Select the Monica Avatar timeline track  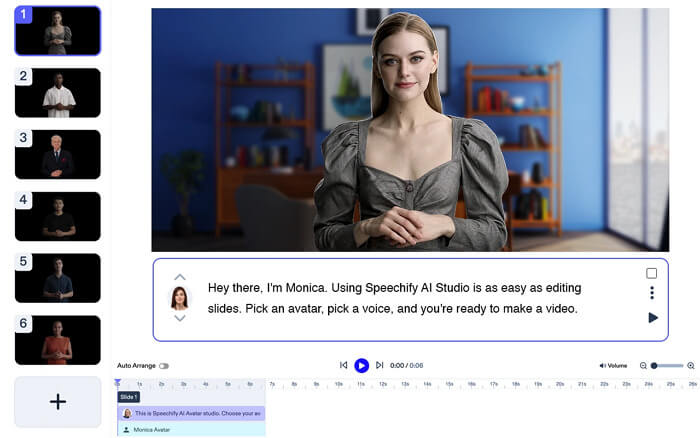pos(191,430)
